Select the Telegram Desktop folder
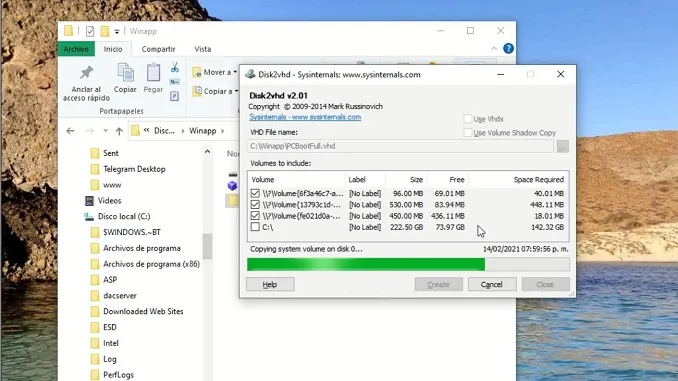Screen dimensions: 678x381 (134, 169)
